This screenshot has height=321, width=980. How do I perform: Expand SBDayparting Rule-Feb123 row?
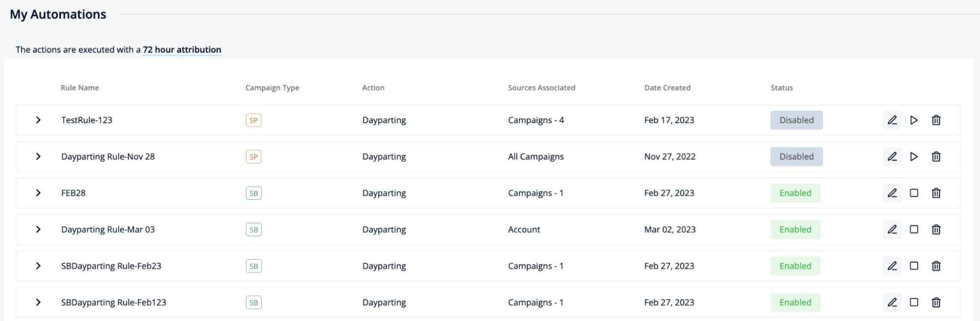pyautogui.click(x=38, y=302)
